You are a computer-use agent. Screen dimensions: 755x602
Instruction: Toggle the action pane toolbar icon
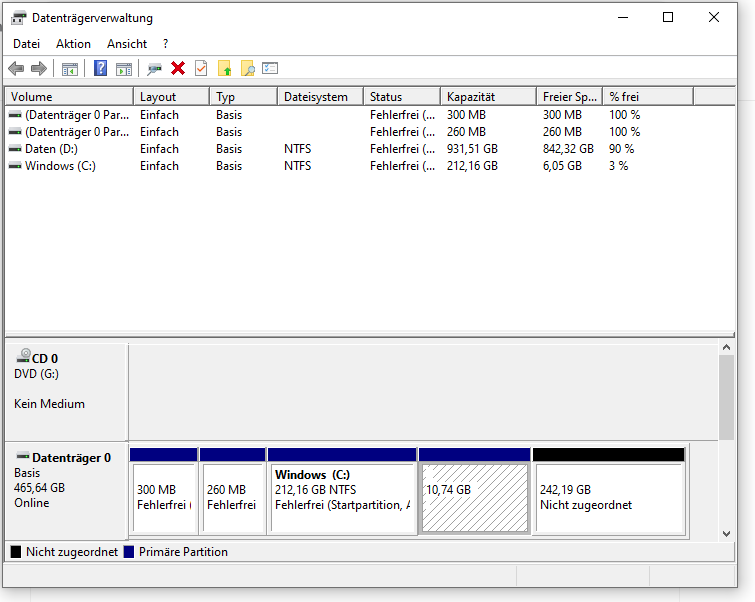click(x=124, y=69)
